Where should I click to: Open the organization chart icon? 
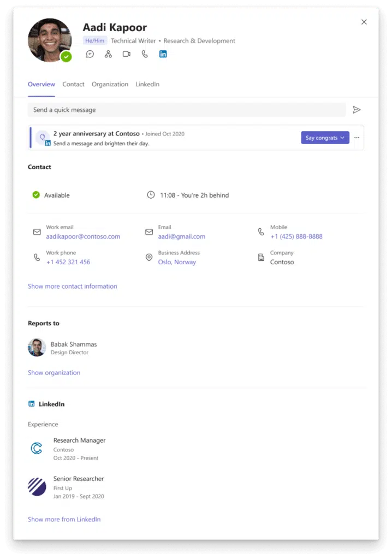108,54
